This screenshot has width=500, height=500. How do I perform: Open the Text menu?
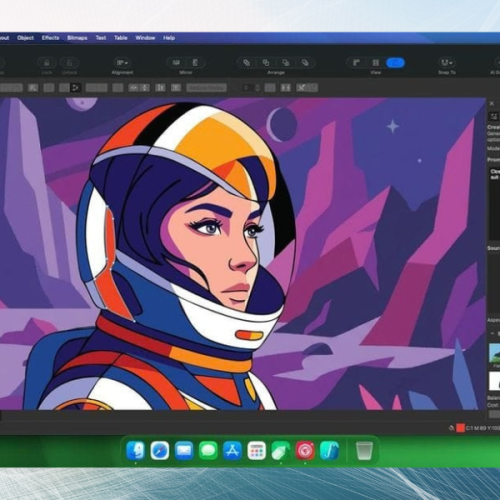tap(101, 38)
